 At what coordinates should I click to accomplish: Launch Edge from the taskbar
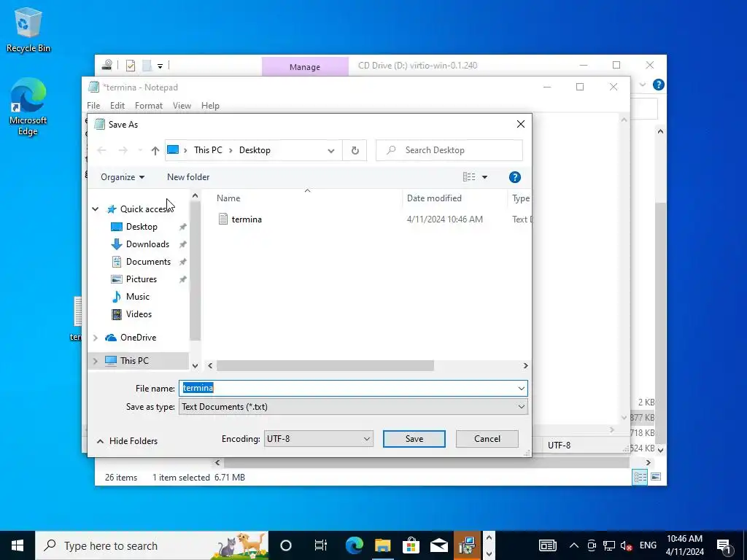click(355, 545)
